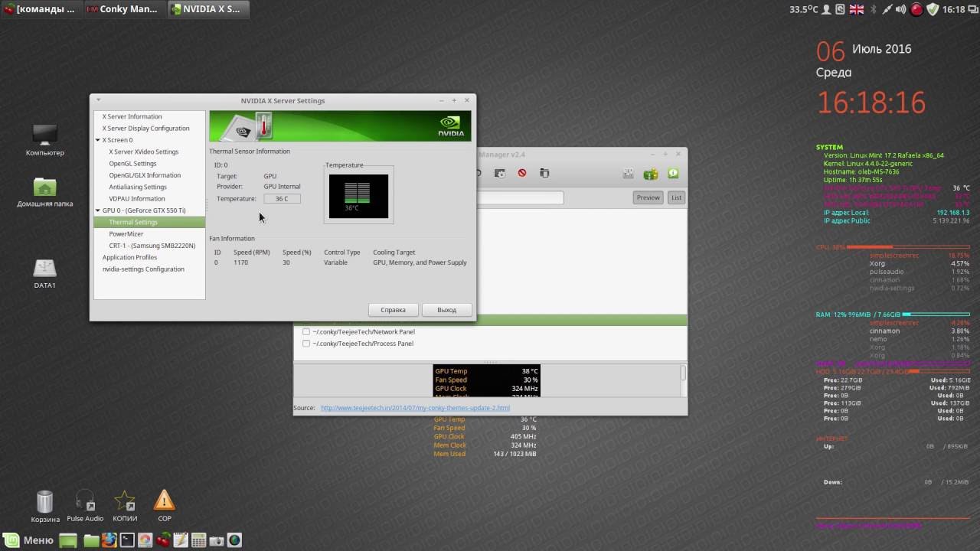
Task: Click the preview pane vertical scrollbar
Action: [x=683, y=373]
